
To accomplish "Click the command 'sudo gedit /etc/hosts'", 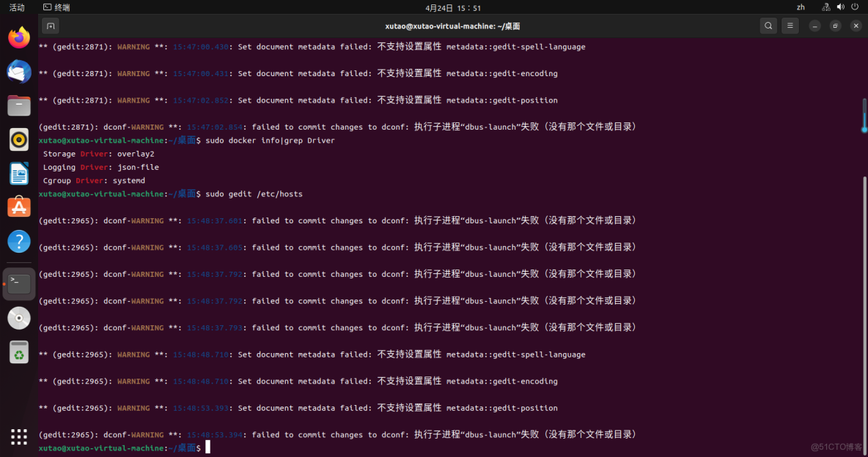I will pyautogui.click(x=254, y=194).
